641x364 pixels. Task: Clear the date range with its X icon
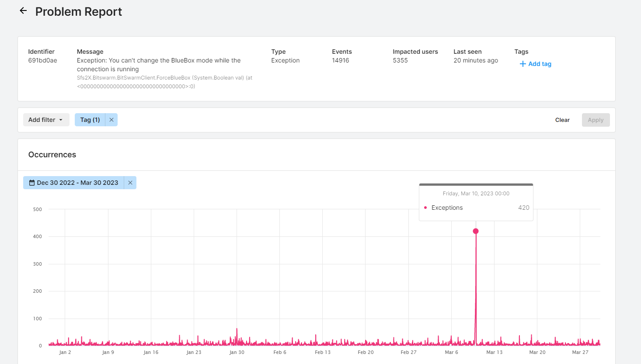(x=130, y=183)
